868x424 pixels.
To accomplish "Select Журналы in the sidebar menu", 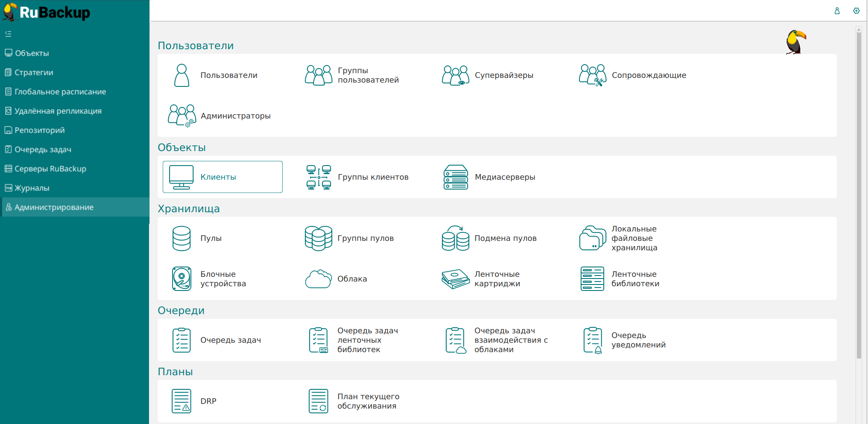I will (x=32, y=188).
